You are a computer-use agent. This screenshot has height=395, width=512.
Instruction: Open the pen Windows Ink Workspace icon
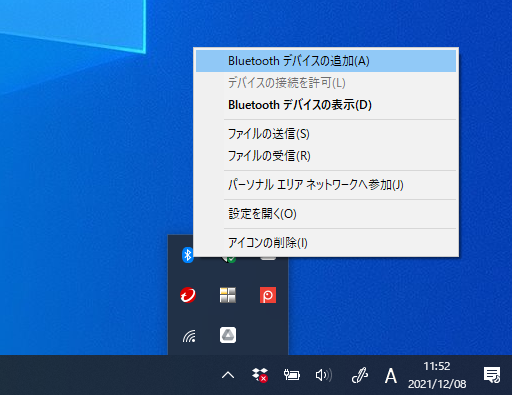coord(360,375)
